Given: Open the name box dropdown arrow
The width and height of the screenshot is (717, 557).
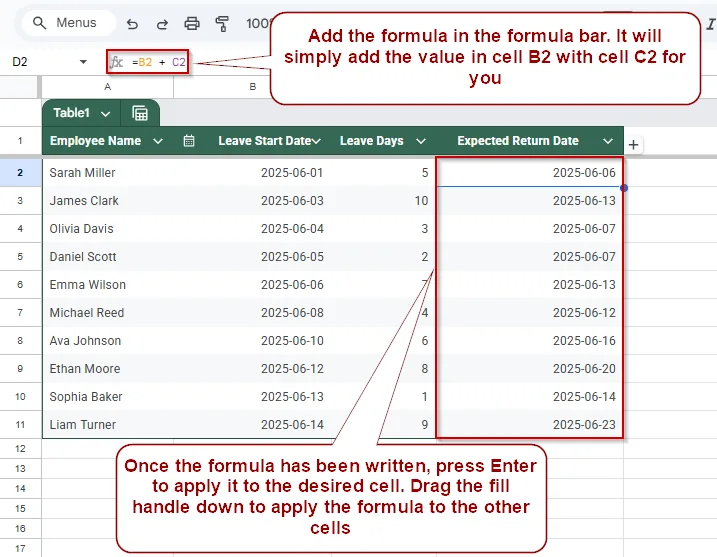Looking at the screenshot, I should pyautogui.click(x=83, y=62).
